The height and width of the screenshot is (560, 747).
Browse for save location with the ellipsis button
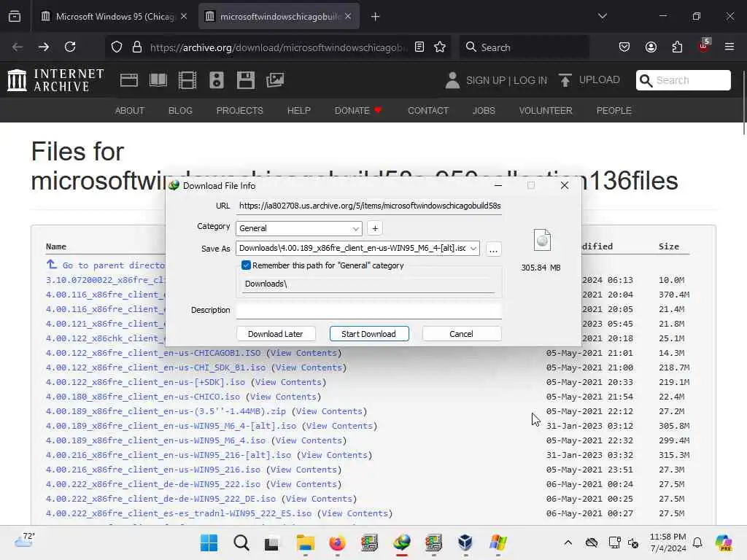[x=493, y=249]
